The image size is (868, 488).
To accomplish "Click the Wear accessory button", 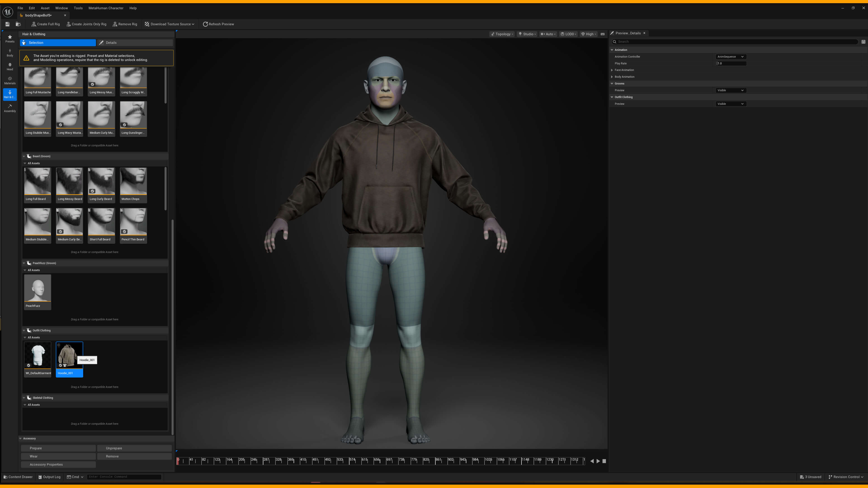I will point(58,456).
